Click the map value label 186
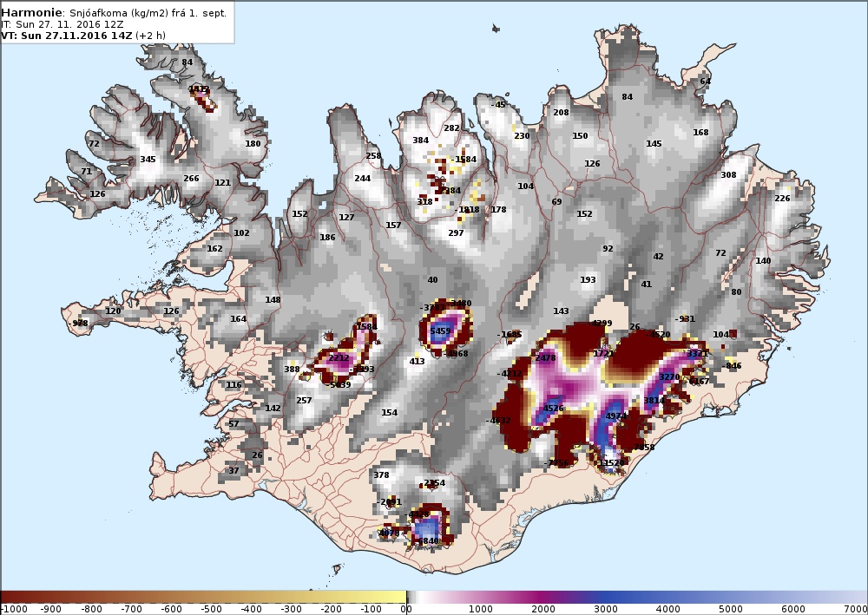The image size is (868, 615). click(x=327, y=238)
